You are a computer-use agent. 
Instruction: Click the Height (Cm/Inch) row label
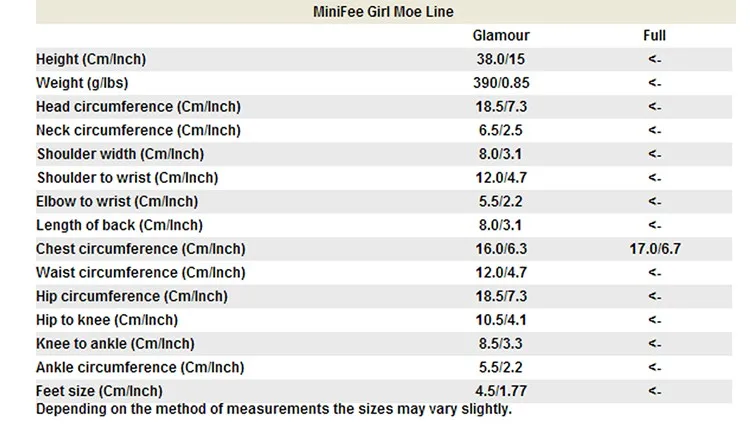[x=91, y=59]
